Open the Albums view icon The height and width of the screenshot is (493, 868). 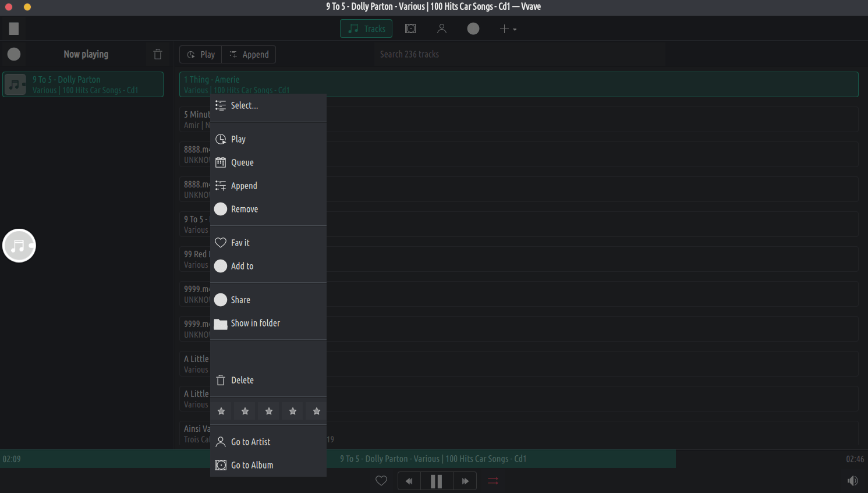(410, 29)
